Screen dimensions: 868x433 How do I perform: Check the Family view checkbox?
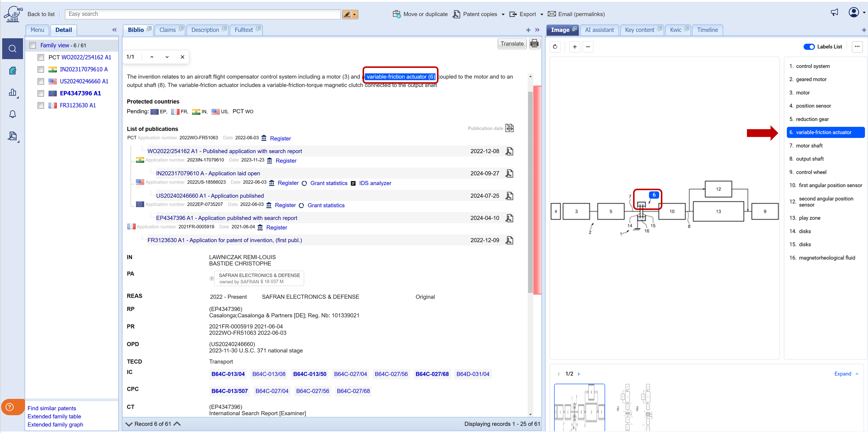coord(33,45)
